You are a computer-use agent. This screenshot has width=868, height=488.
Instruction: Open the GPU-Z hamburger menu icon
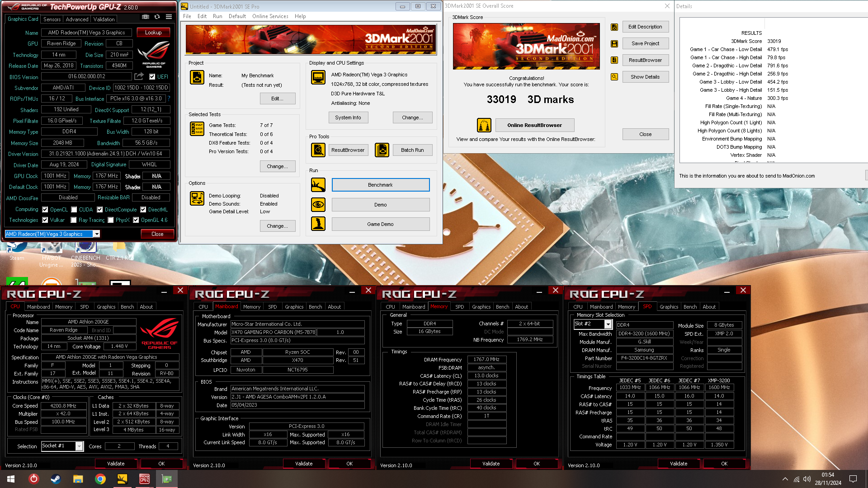click(x=169, y=17)
